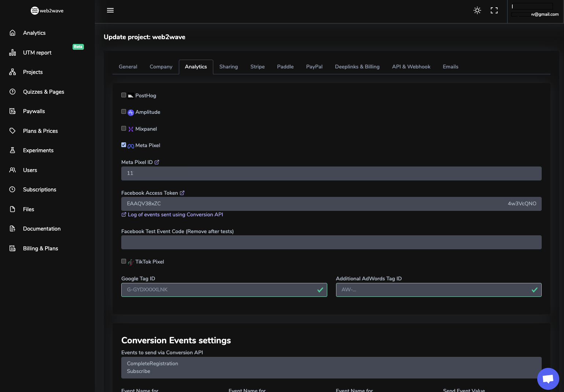This screenshot has height=392, width=564.
Task: Open the chat support bubble
Action: (548, 379)
